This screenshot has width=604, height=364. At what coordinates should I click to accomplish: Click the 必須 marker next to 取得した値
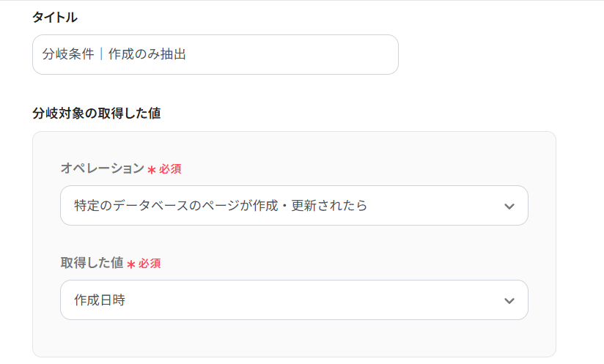click(x=150, y=264)
